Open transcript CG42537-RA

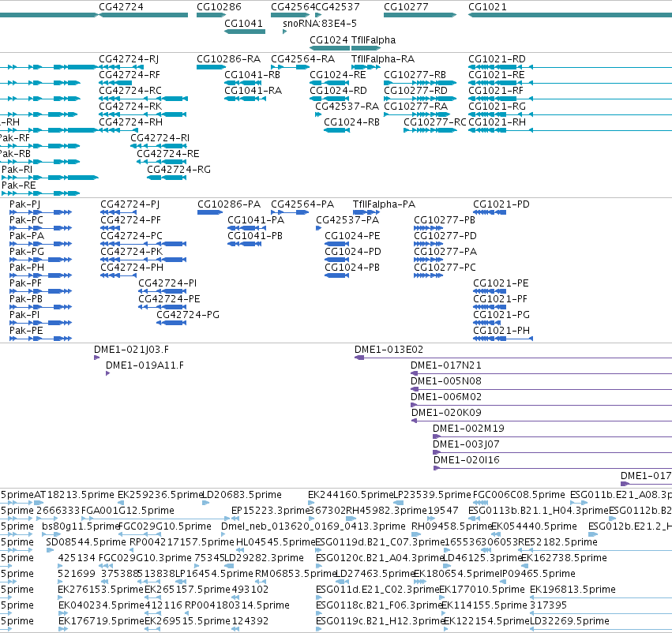[347, 107]
